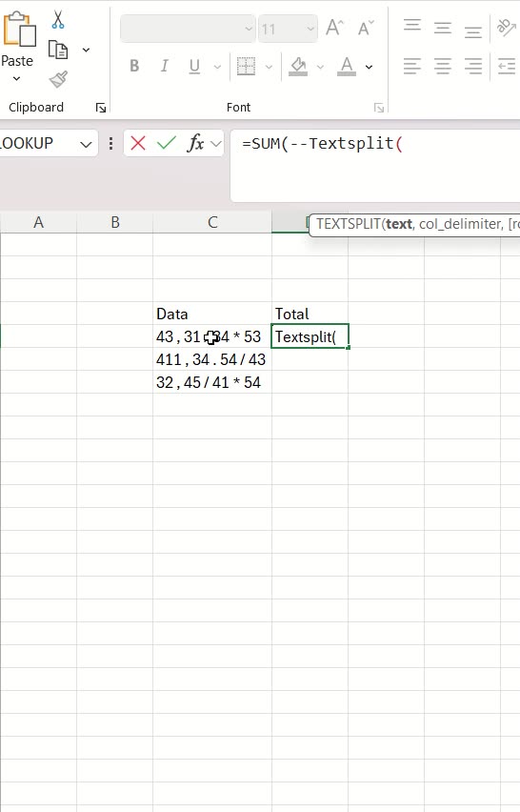Click the text argument in the tooltip
The height and width of the screenshot is (812, 520).
pyautogui.click(x=399, y=224)
